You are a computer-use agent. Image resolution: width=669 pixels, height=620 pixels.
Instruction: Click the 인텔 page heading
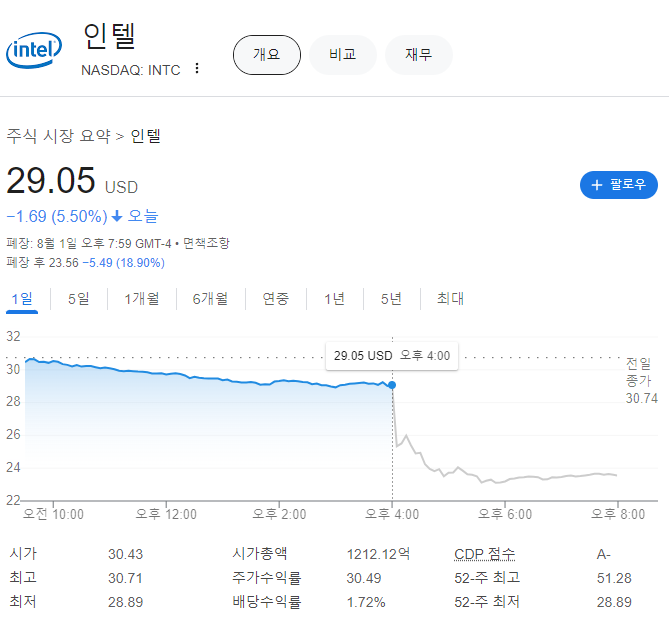[x=109, y=37]
